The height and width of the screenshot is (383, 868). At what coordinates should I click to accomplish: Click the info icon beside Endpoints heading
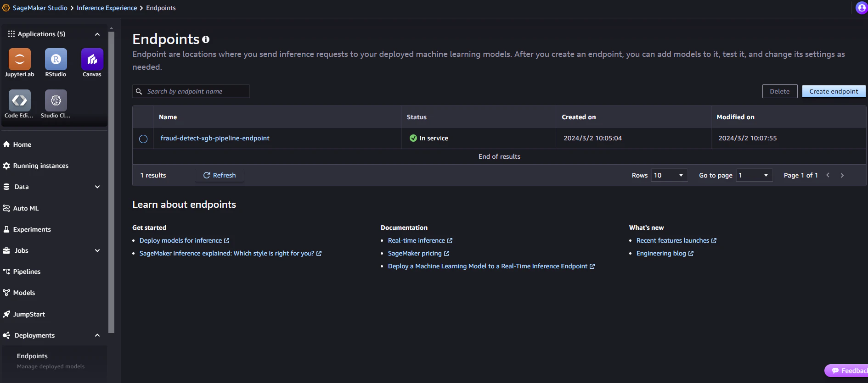pos(206,39)
